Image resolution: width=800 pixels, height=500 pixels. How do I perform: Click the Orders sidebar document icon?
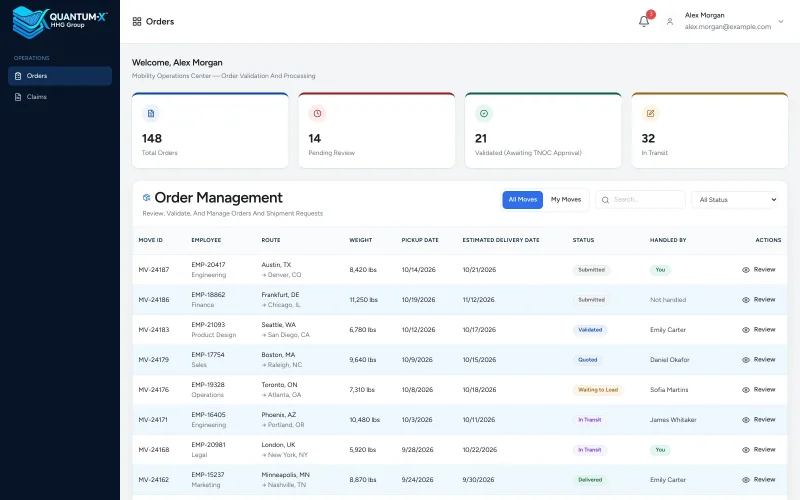18,76
